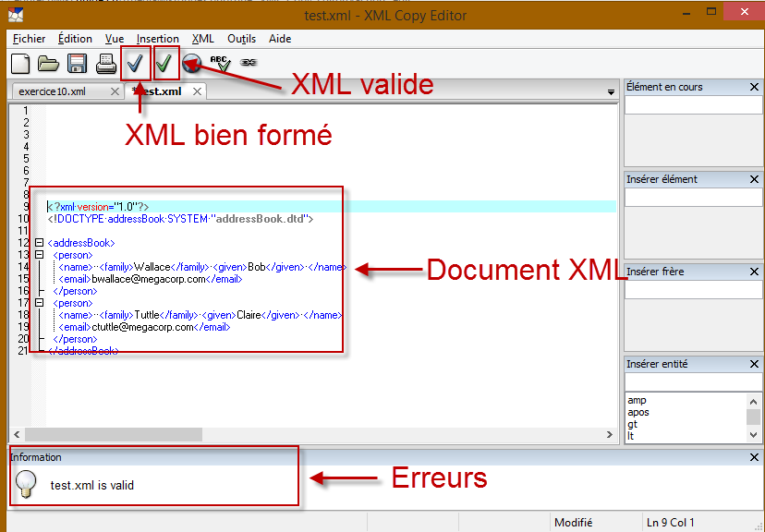Click the entity list scroll up arrow
Screen dimensions: 765x532
click(753, 402)
